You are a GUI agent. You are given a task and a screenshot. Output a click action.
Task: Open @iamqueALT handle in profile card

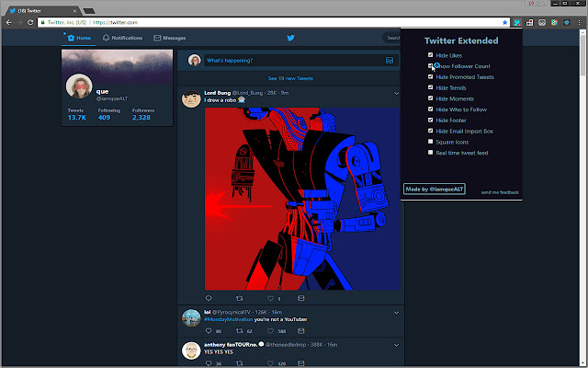pyautogui.click(x=112, y=98)
